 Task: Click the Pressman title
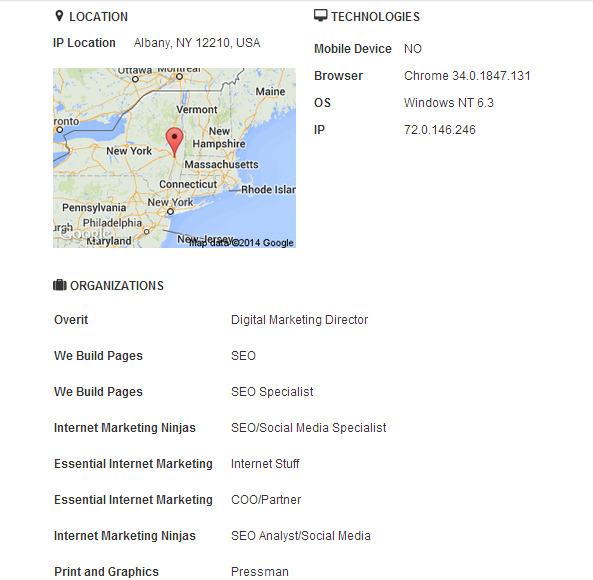coord(260,572)
